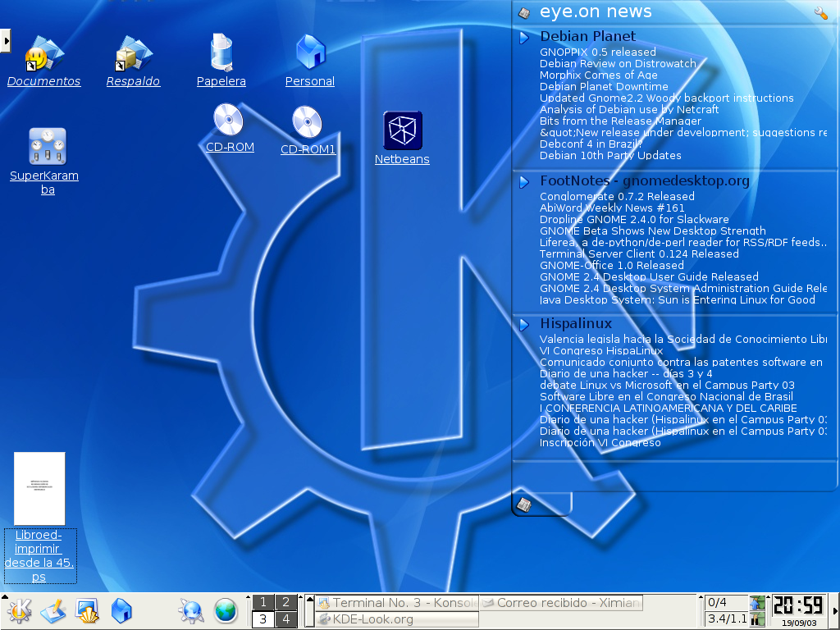Collapse the FootNotes gnomedesktop.org feed arrow
This screenshot has height=630, width=840.
[524, 182]
